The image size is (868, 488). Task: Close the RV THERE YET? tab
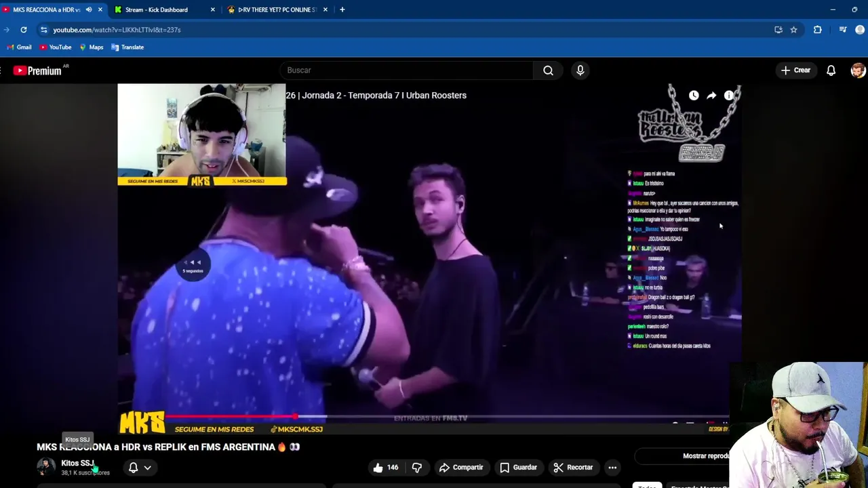click(325, 9)
